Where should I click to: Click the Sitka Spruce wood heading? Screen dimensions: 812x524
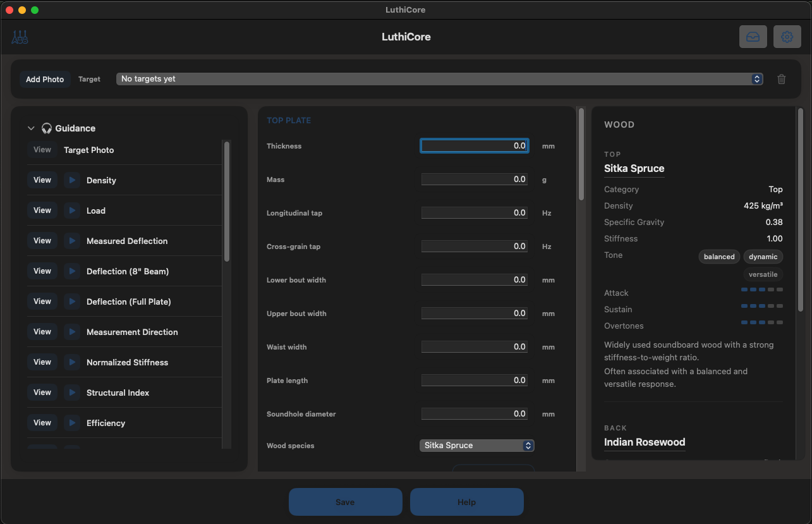pyautogui.click(x=634, y=169)
